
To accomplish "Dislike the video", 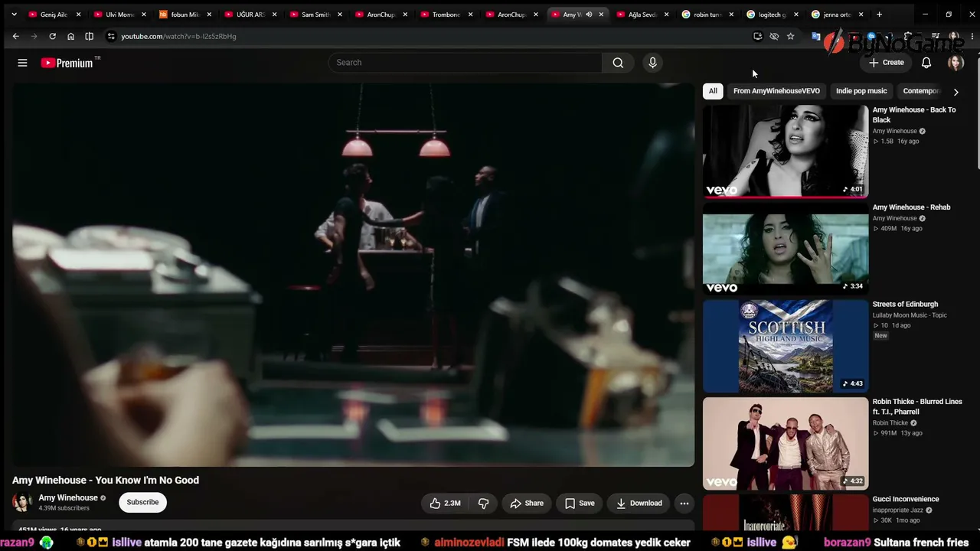I will 483,503.
